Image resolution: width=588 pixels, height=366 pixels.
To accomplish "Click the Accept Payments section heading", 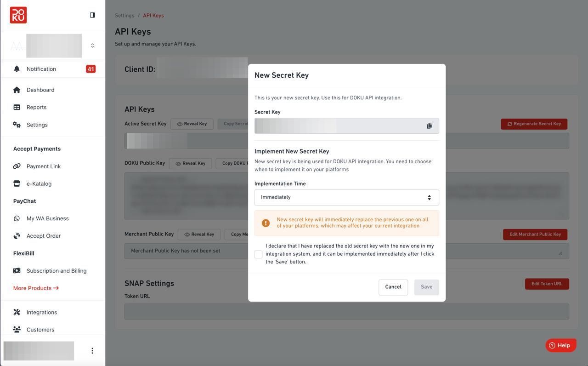I will click(37, 149).
